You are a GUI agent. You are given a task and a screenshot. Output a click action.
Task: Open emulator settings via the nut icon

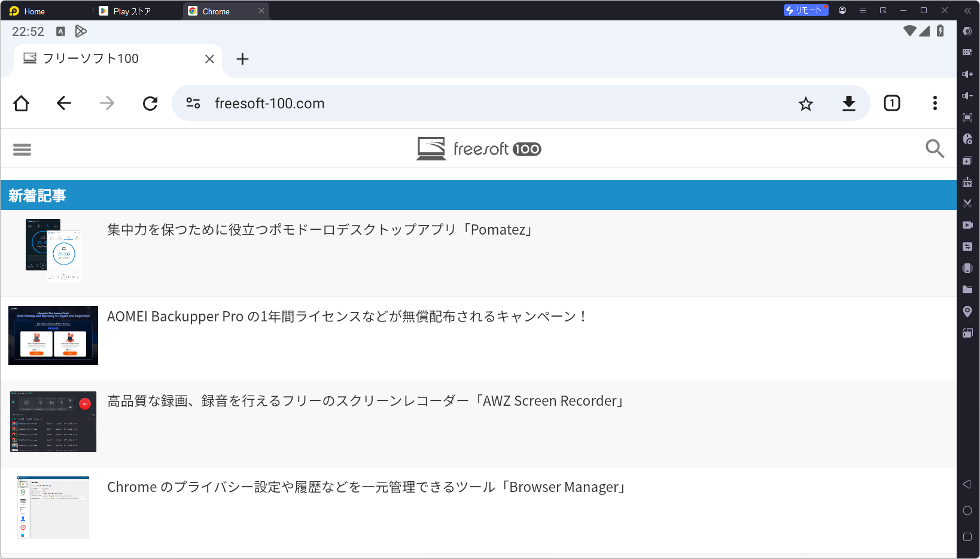(x=967, y=31)
